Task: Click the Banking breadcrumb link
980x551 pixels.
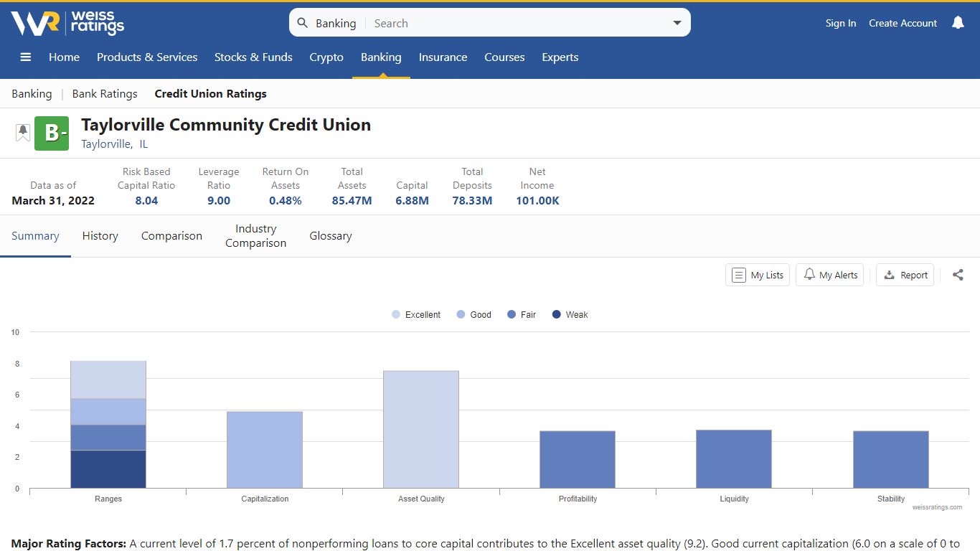Action: (x=32, y=94)
